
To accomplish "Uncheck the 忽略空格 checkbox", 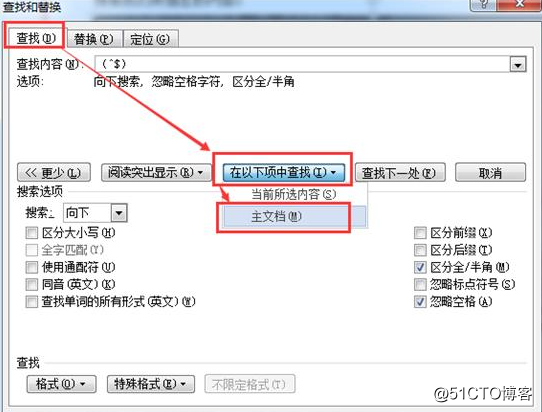I will 420,302.
